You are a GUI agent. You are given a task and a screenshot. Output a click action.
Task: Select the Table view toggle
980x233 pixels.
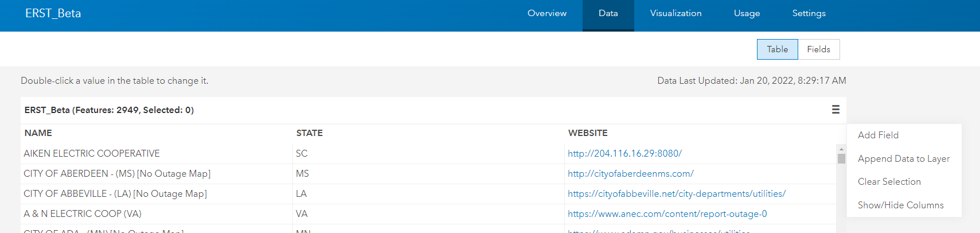point(778,49)
